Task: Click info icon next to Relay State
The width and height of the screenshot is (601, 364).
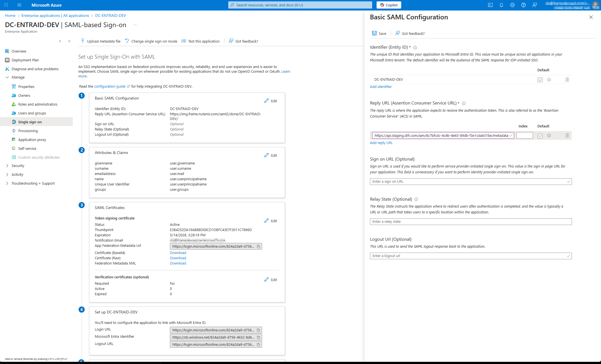Action: pos(416,199)
